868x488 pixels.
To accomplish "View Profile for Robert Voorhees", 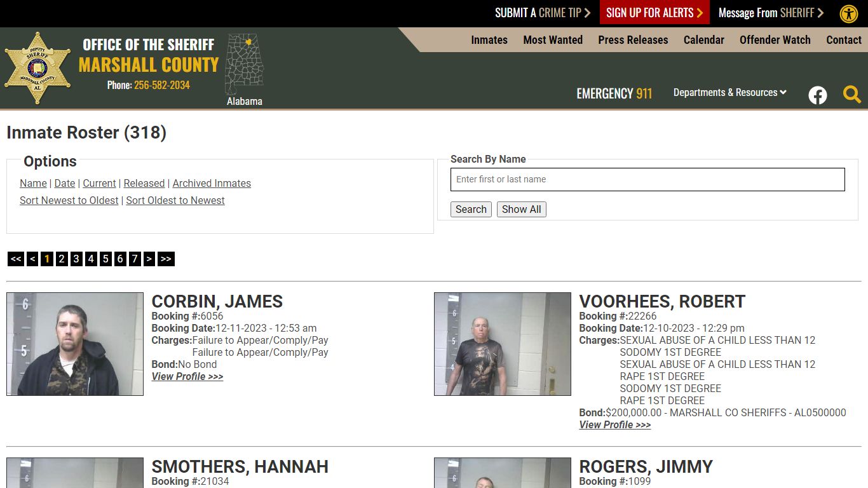I will 615,424.
